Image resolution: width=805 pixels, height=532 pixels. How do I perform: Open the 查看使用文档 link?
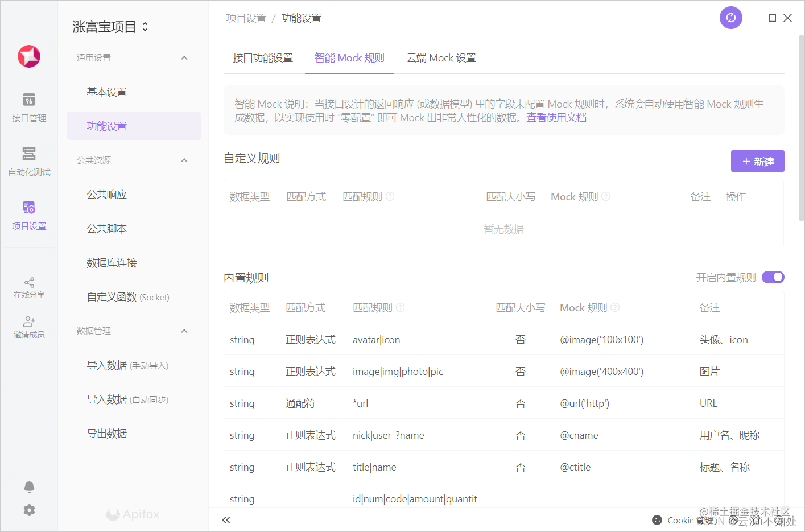(x=556, y=118)
